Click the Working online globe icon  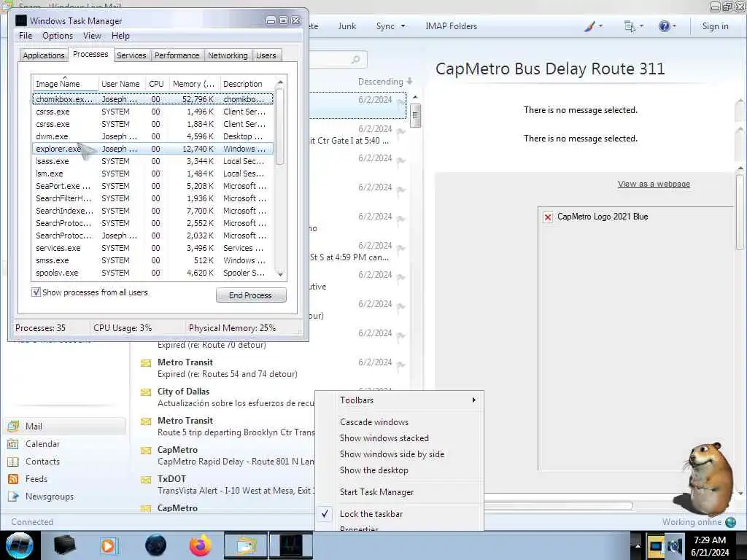click(730, 522)
